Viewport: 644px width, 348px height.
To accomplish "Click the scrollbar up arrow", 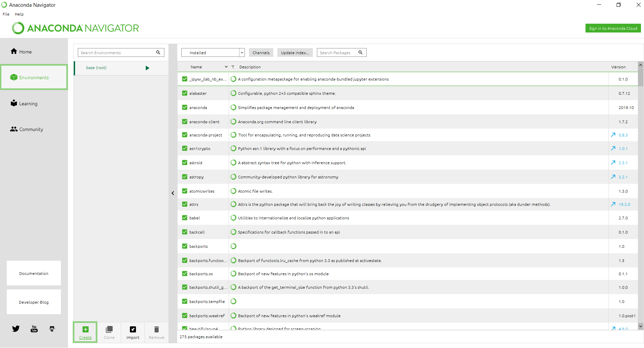I will pyautogui.click(x=640, y=65).
